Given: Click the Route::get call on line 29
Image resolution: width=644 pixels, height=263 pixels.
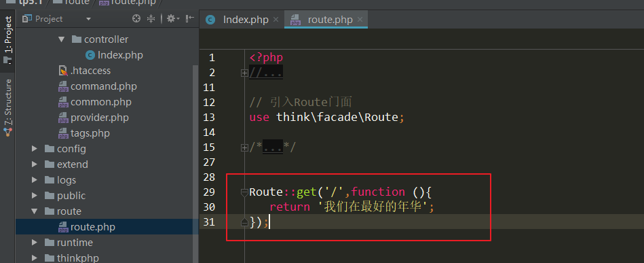Looking at the screenshot, I should [x=282, y=192].
